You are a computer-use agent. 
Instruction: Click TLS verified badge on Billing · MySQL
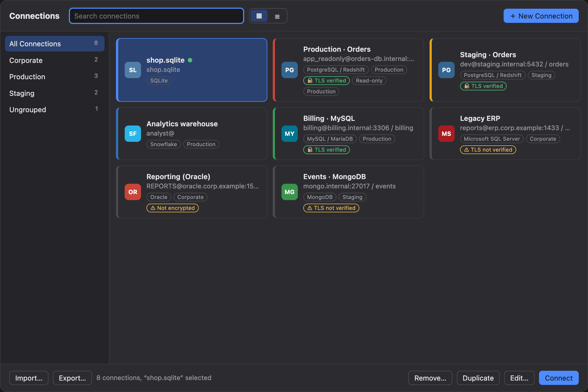coord(326,150)
